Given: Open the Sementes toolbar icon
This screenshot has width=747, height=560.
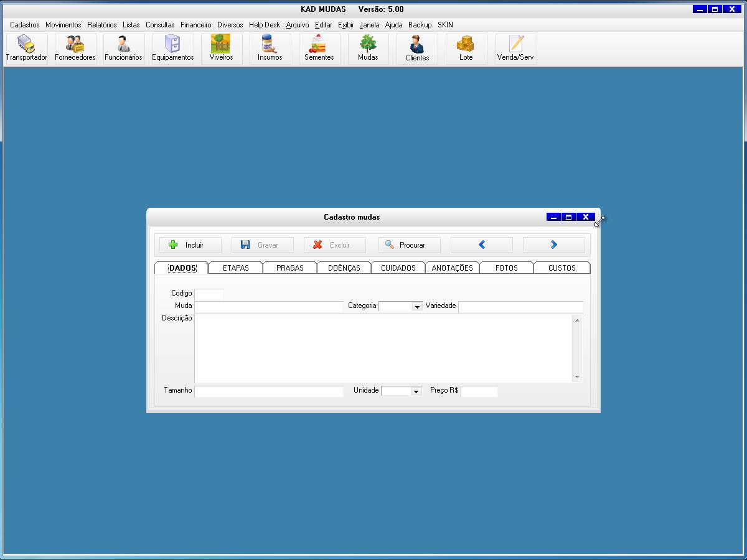Looking at the screenshot, I should point(319,49).
